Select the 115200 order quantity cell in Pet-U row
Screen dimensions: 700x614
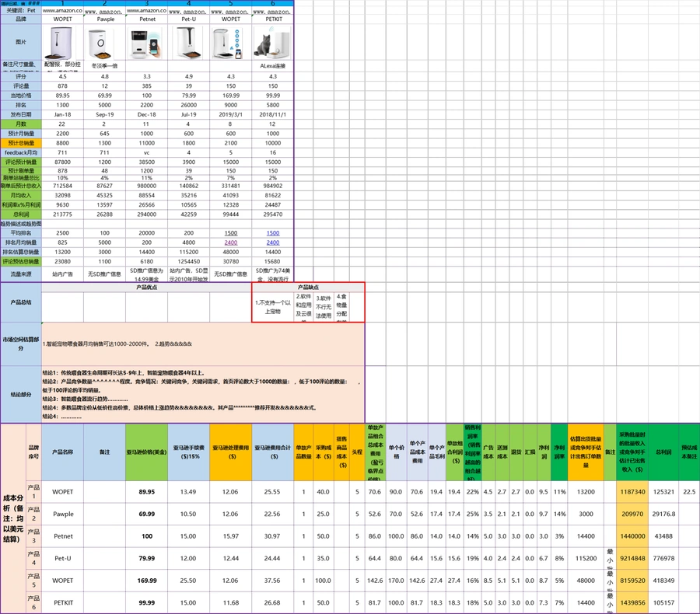tap(586, 558)
